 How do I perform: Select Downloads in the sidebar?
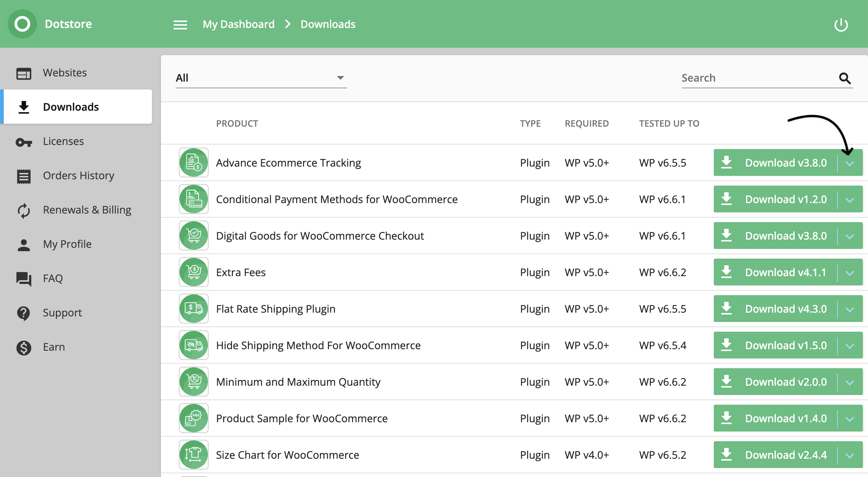[76, 107]
